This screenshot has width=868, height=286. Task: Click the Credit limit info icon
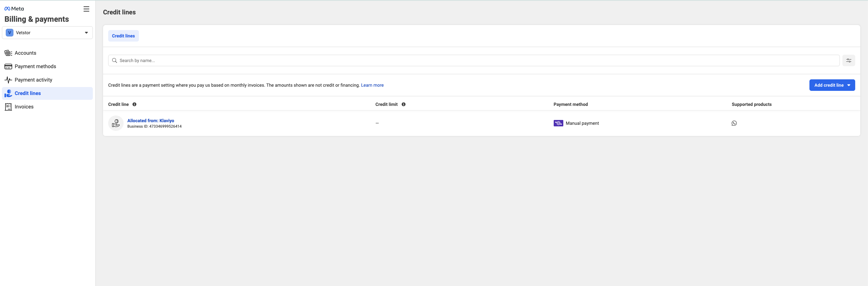point(403,104)
